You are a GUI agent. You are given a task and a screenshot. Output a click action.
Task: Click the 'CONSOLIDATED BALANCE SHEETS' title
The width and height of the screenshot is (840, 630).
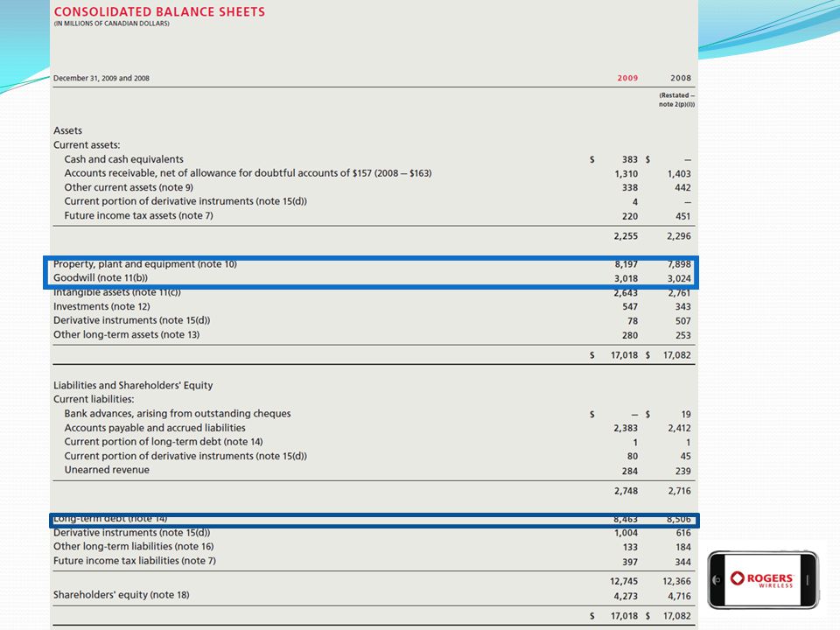tap(159, 11)
